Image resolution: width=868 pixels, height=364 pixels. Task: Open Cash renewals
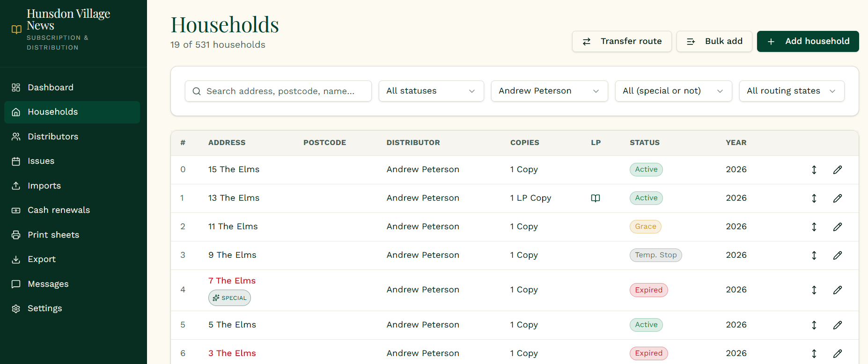pos(72,210)
